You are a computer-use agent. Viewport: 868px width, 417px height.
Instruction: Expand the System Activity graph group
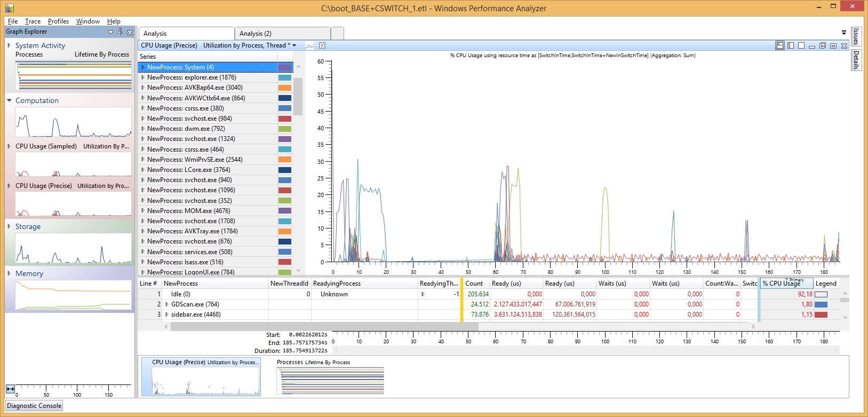(9, 45)
